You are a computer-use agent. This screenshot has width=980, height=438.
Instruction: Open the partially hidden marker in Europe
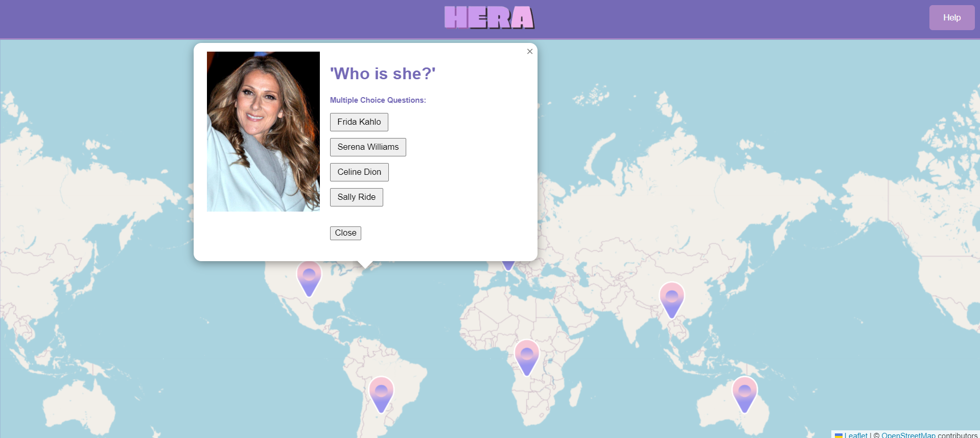tap(508, 266)
